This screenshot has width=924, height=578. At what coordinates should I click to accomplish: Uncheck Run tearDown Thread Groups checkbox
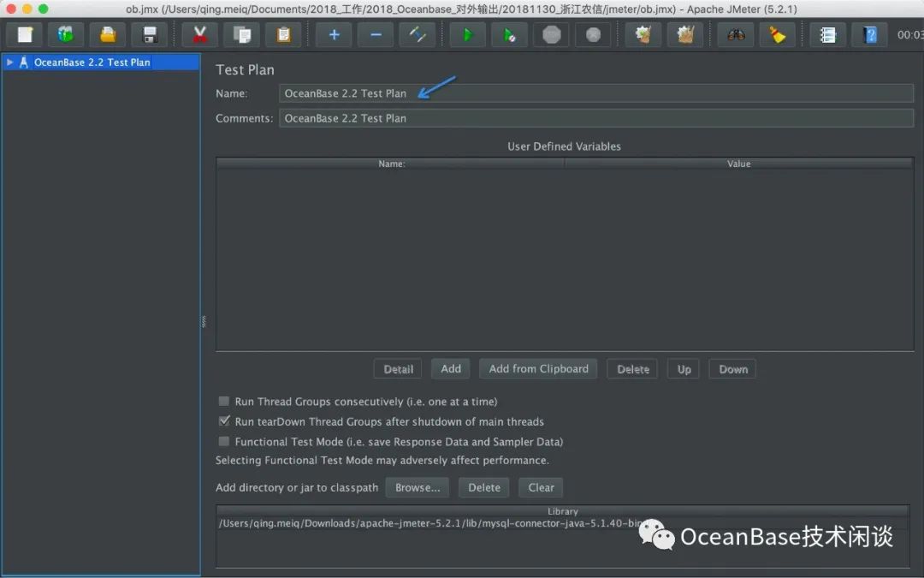click(224, 421)
